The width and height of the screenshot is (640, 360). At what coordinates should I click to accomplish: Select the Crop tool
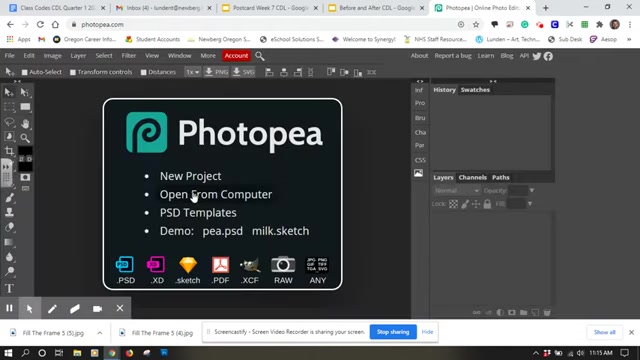(9, 151)
